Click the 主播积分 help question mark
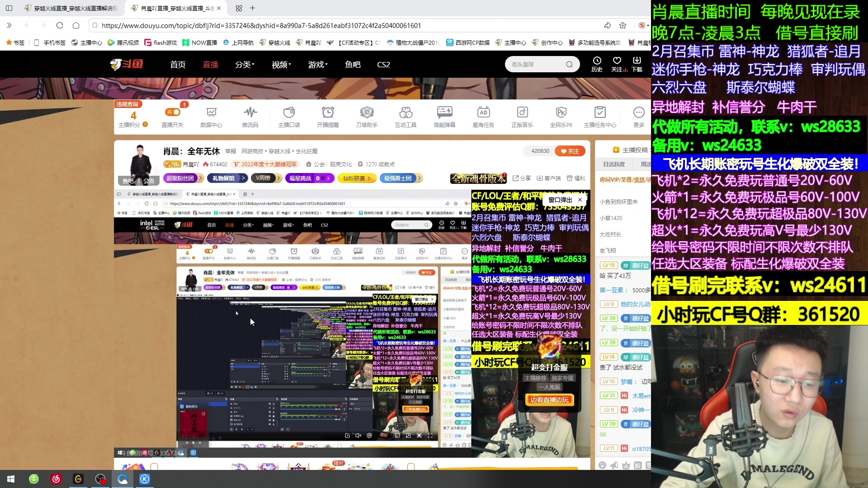 pos(145,124)
